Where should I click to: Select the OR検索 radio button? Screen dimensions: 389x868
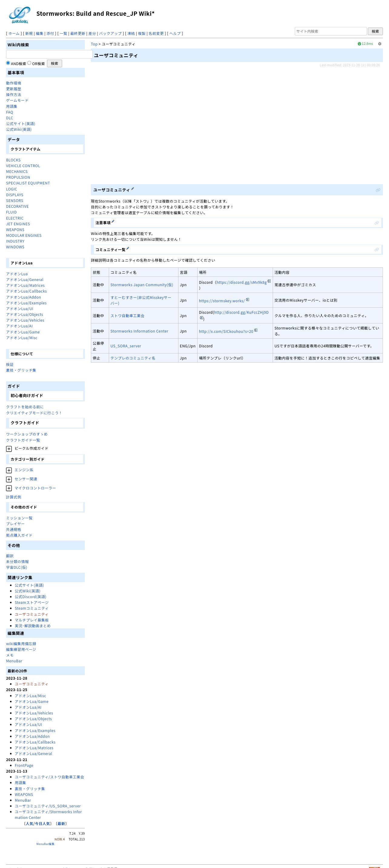[29, 63]
